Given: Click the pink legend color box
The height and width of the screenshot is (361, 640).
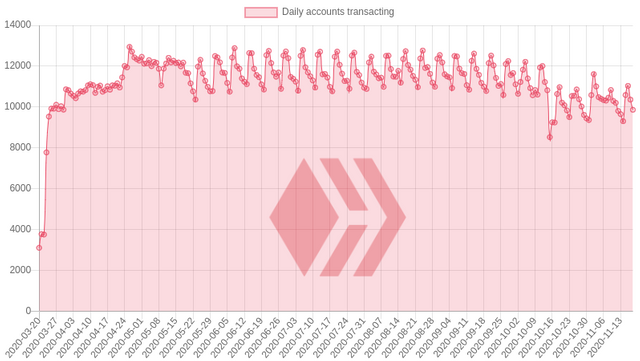Looking at the screenshot, I should click(261, 12).
